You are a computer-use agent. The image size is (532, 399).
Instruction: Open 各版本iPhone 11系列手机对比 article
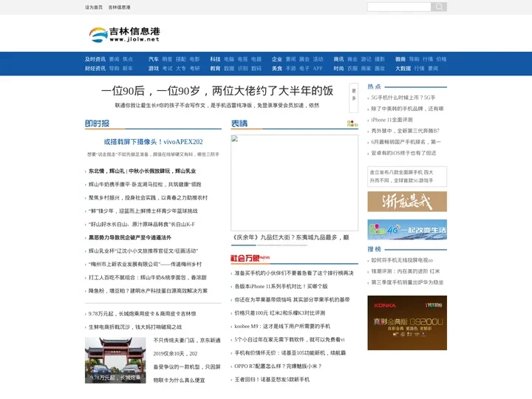(281, 287)
